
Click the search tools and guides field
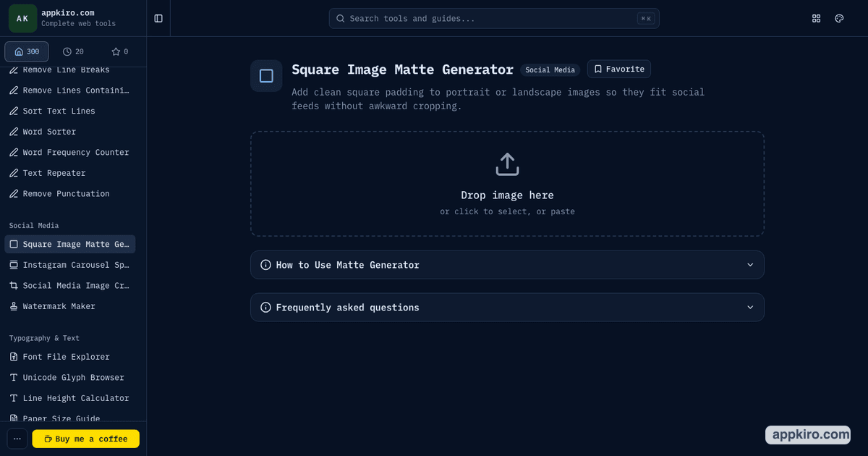pyautogui.click(x=494, y=18)
